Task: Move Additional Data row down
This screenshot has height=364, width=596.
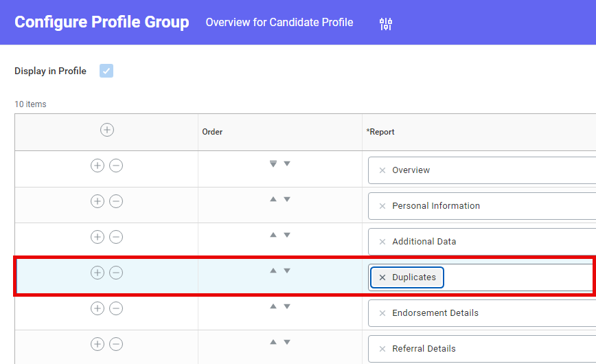Action: pyautogui.click(x=287, y=236)
